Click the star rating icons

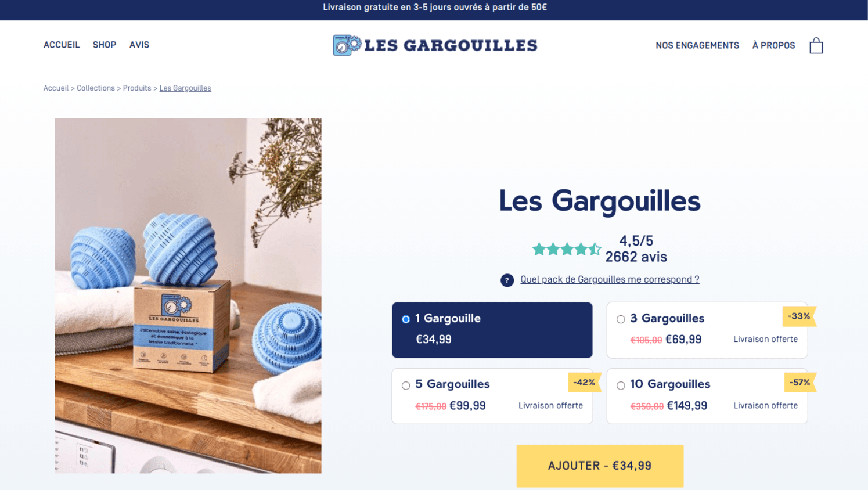[566, 249]
